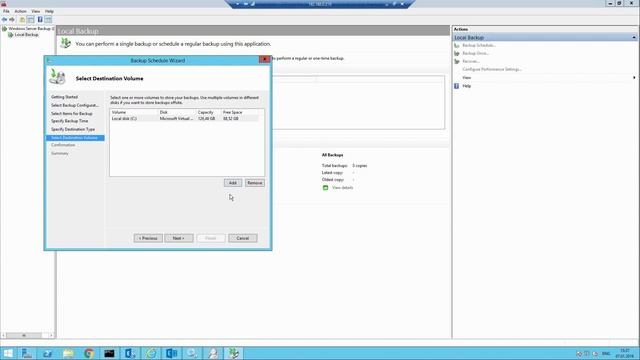640x360 pixels.
Task: Click the Disk column header
Action: click(x=177, y=112)
